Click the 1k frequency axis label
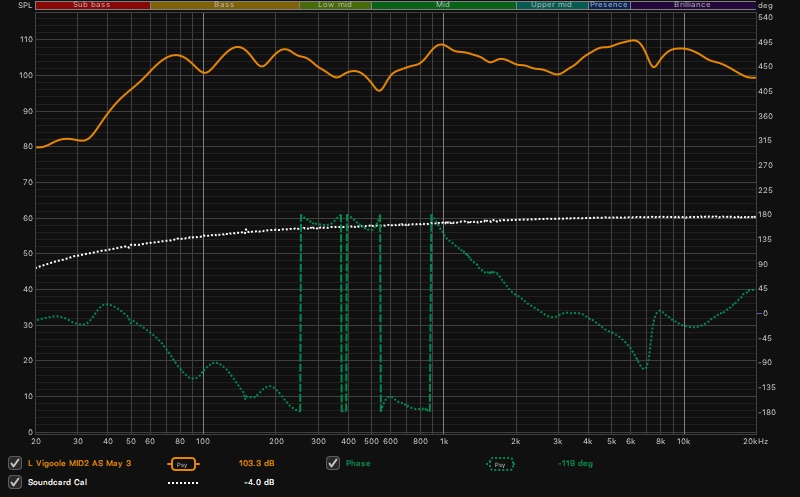800x497 pixels. tap(444, 441)
